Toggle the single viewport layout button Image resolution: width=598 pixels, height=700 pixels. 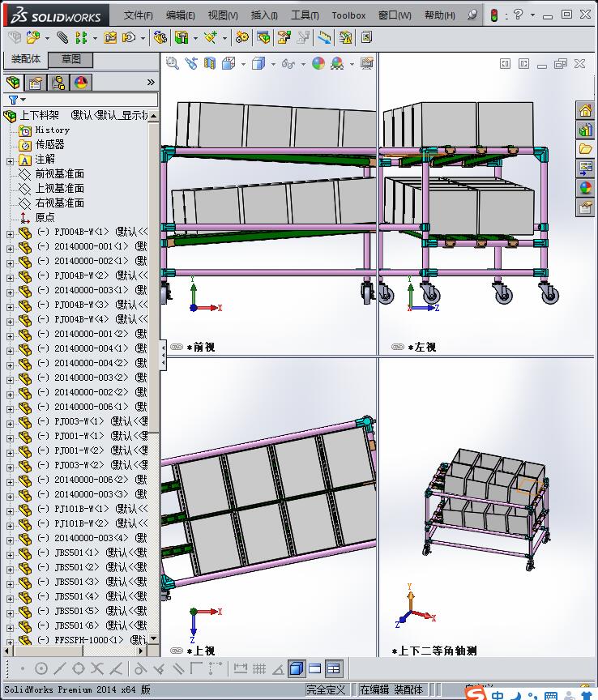[x=315, y=668]
